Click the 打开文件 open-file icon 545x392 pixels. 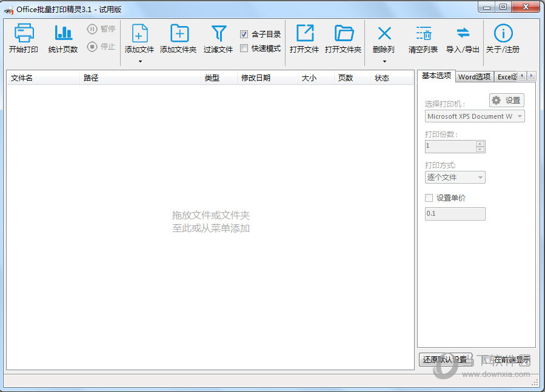[305, 33]
